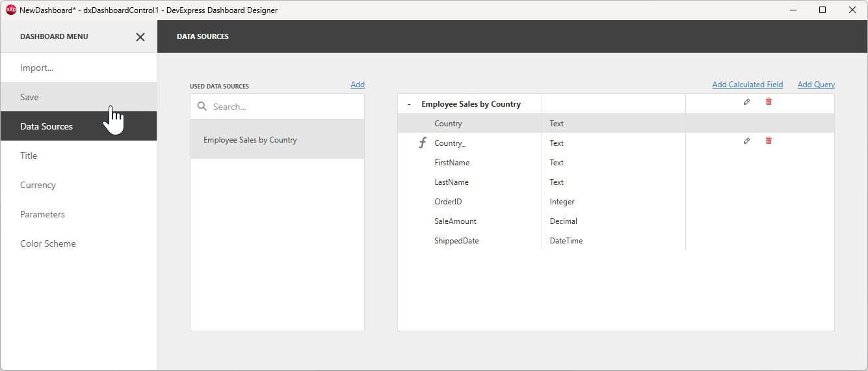This screenshot has width=868, height=371.
Task: Click the Add data source link
Action: click(x=358, y=85)
